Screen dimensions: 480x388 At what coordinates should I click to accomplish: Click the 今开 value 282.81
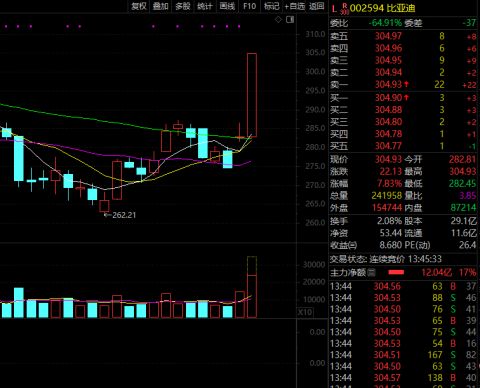point(462,159)
